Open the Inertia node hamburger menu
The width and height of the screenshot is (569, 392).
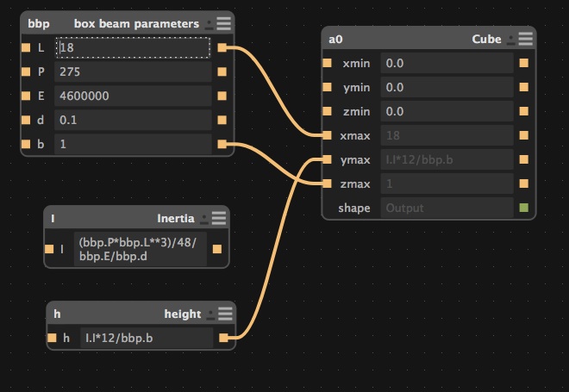click(x=219, y=219)
